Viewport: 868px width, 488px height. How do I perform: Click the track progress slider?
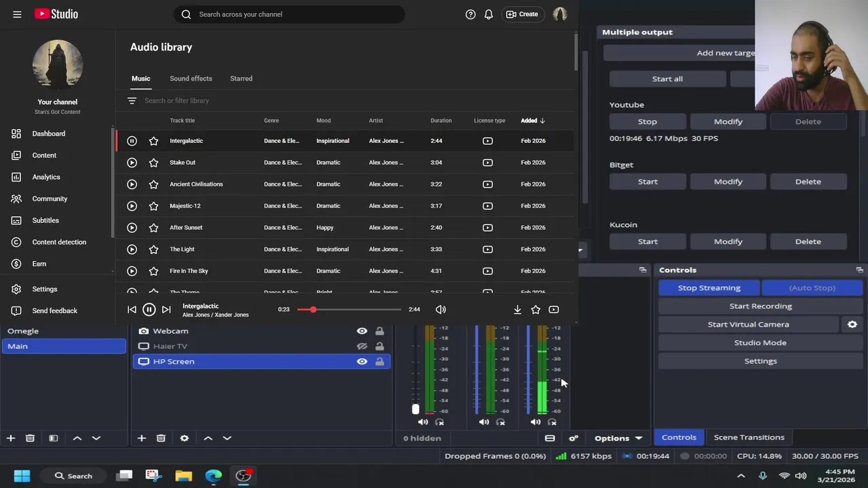click(349, 310)
